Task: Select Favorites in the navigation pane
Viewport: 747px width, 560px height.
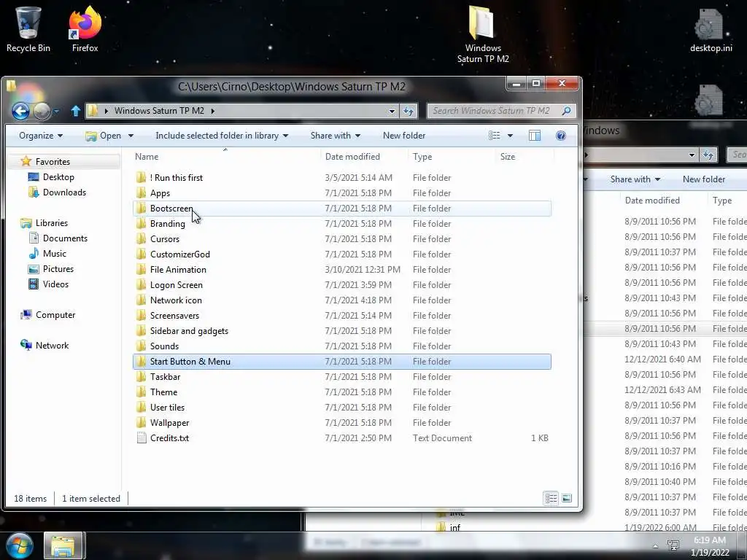Action: (53, 162)
